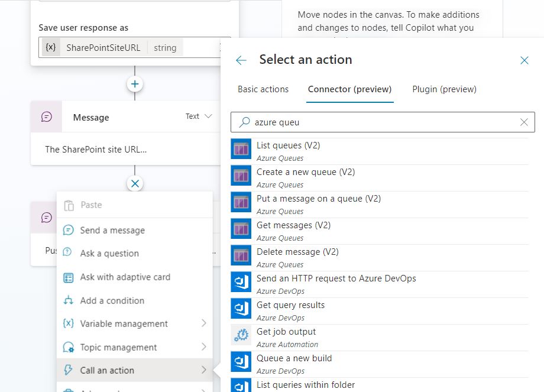Switch to Basic actions tab
This screenshot has height=392, width=544.
(x=263, y=89)
